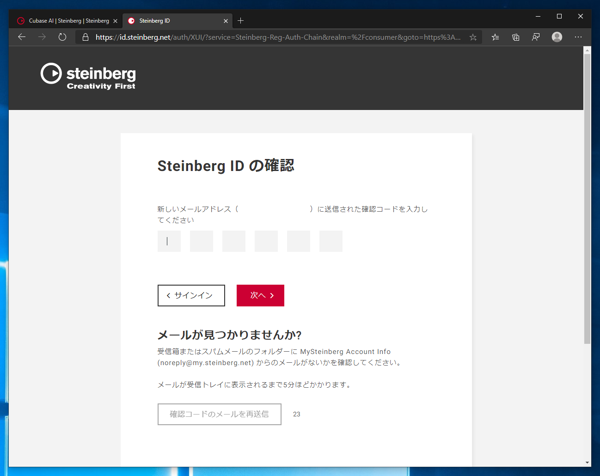Click the feedback icon in toolbar
Viewport: 600px width, 476px height.
point(536,37)
